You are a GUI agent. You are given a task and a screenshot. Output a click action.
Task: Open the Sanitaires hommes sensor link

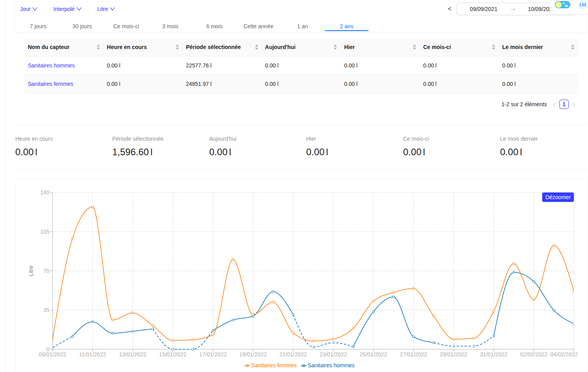[51, 65]
